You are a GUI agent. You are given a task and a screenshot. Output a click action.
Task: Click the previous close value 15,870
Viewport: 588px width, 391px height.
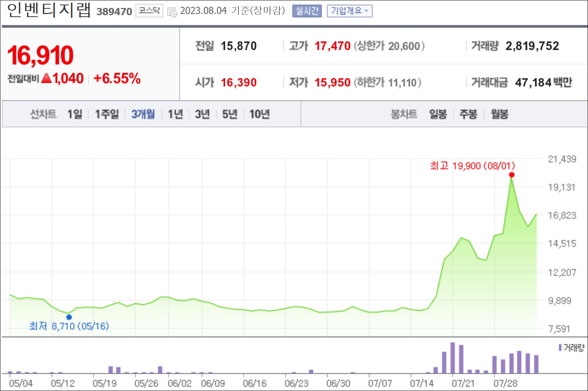tap(238, 46)
